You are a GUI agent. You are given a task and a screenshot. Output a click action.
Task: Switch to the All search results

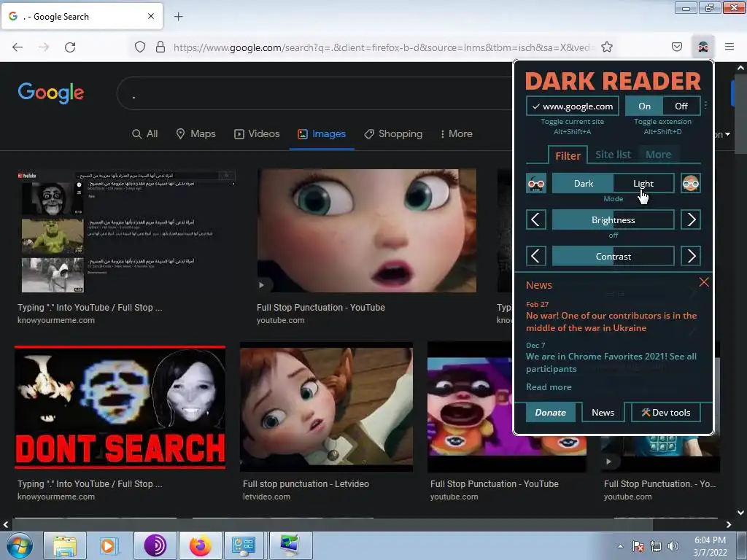coord(145,134)
